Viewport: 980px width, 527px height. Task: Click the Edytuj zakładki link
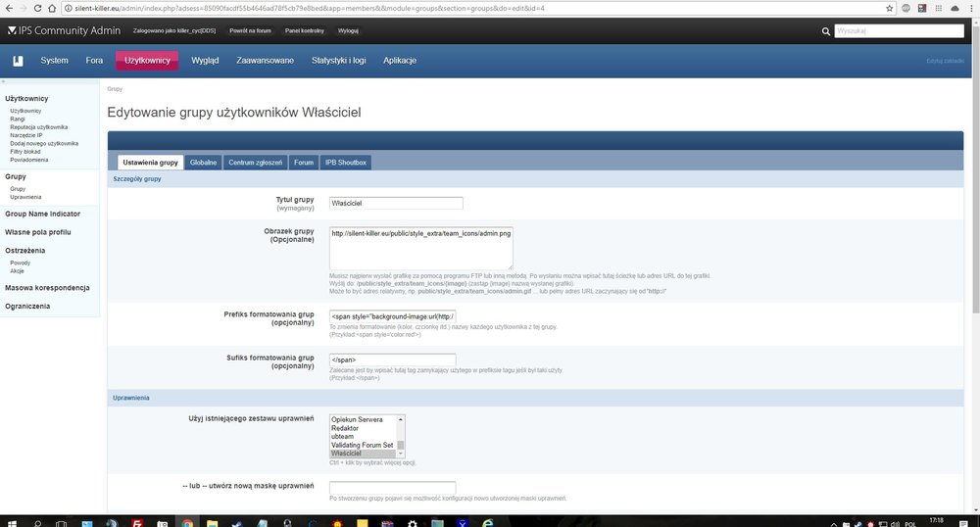point(945,61)
